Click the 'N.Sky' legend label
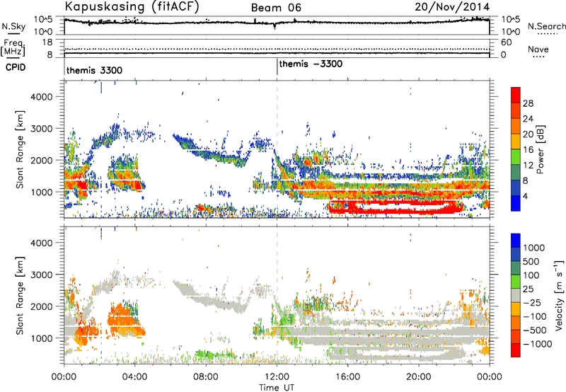Screen dimensions: 566x392 coord(13,26)
